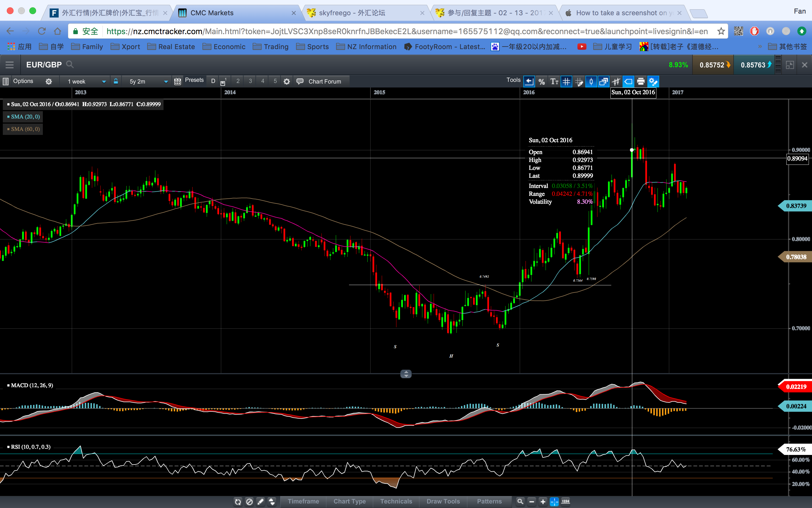
Task: Click the crossed-out candlesticks tool
Action: coord(616,81)
